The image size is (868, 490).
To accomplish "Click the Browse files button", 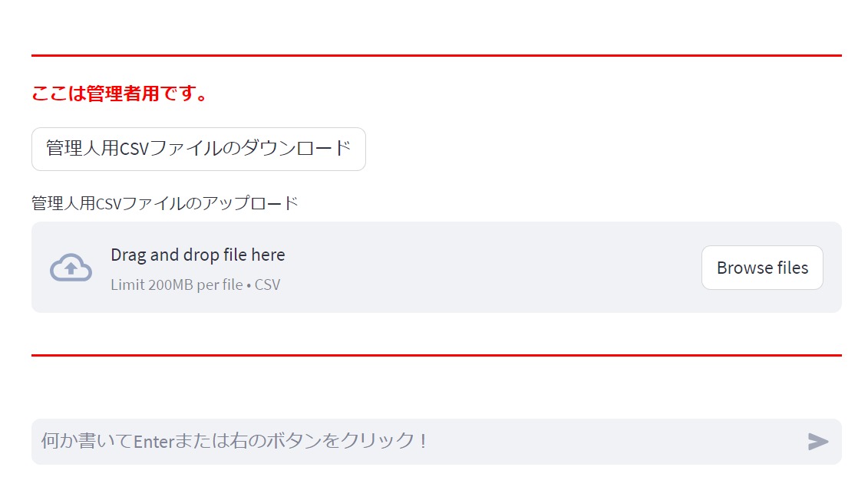I will point(761,268).
